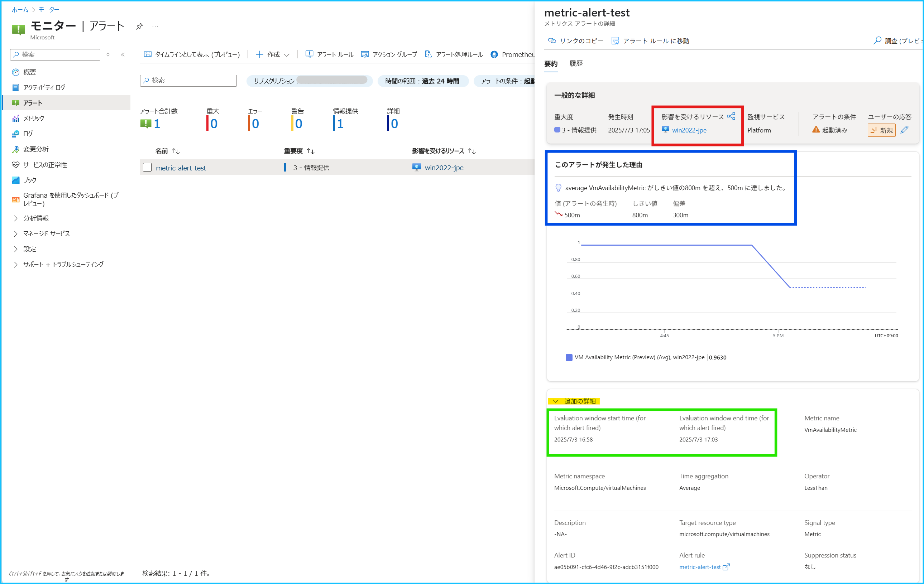Edit user response with pencil icon
Image resolution: width=924 pixels, height=584 pixels.
point(904,130)
